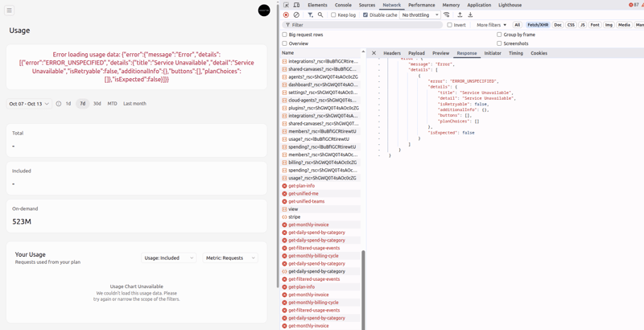Select the 7d range button
The image size is (644, 330).
83,104
